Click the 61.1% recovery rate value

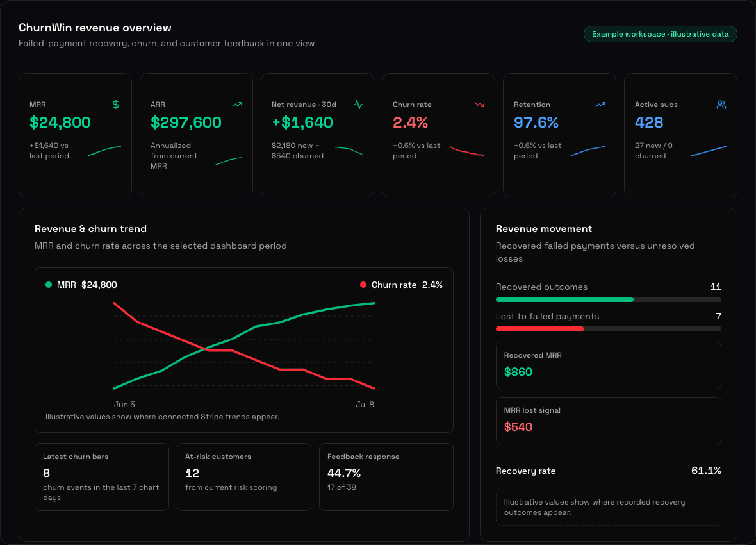tap(706, 471)
